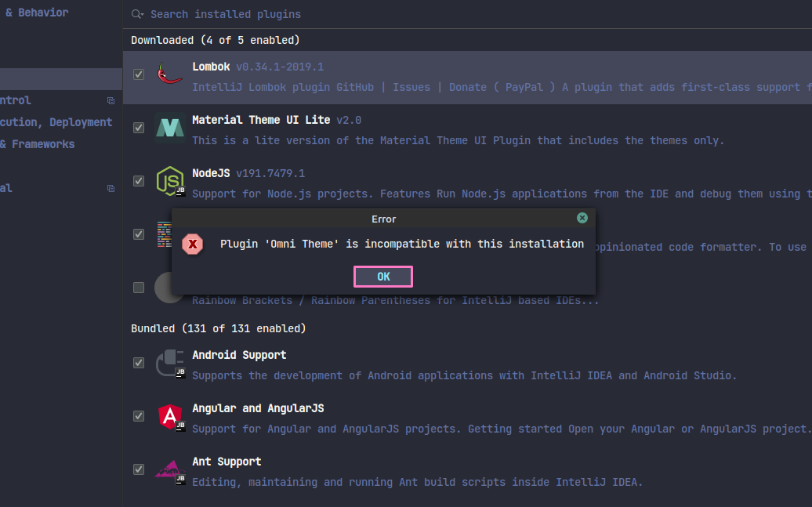Toggle the checkbox of plugin behind dialog
The image size is (812, 507).
138,234
